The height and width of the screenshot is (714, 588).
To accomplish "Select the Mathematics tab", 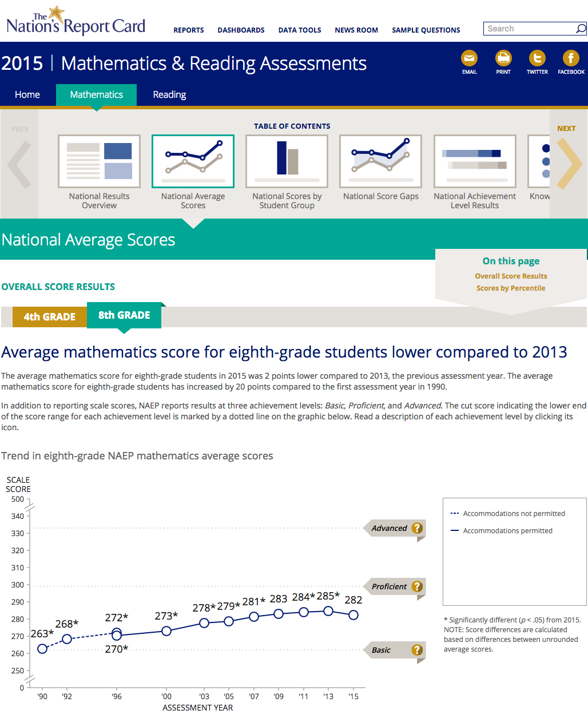I will 96,95.
